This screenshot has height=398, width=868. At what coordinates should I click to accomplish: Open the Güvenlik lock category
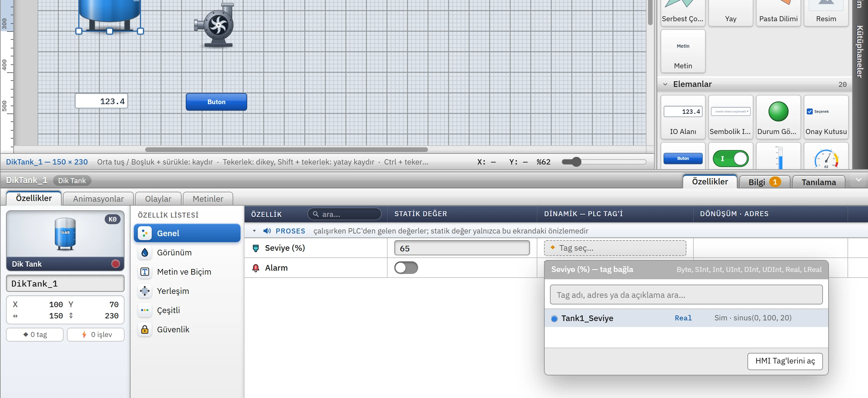coord(187,329)
